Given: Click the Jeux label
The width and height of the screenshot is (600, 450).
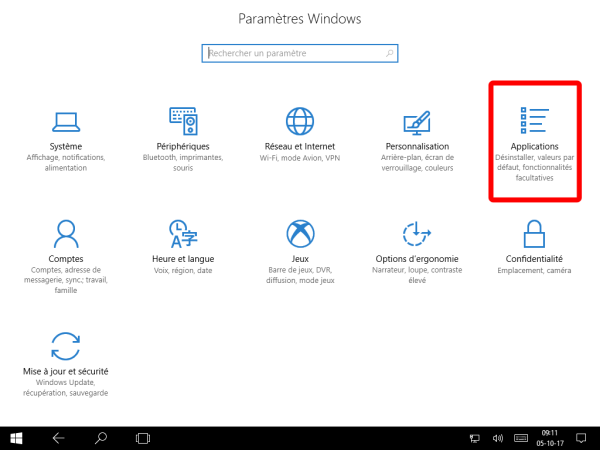Looking at the screenshot, I should point(300,259).
